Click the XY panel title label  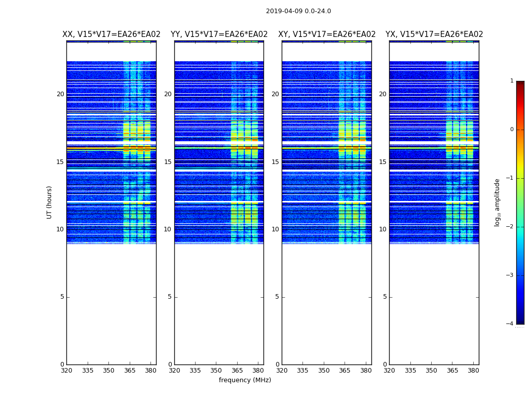click(x=327, y=34)
